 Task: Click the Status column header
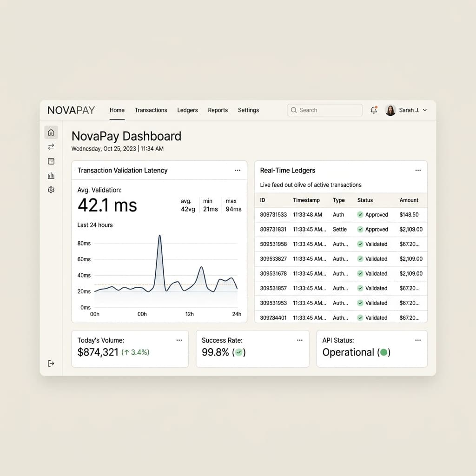click(x=365, y=200)
